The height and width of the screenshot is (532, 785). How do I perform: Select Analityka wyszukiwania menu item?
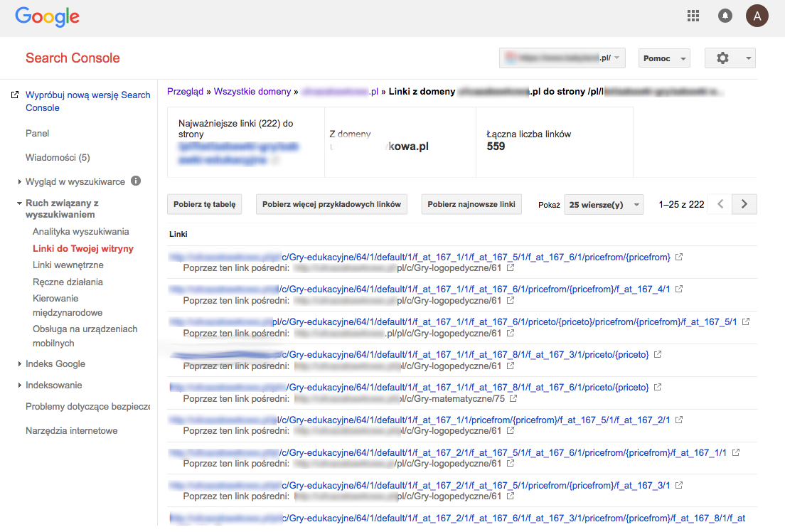click(x=80, y=231)
